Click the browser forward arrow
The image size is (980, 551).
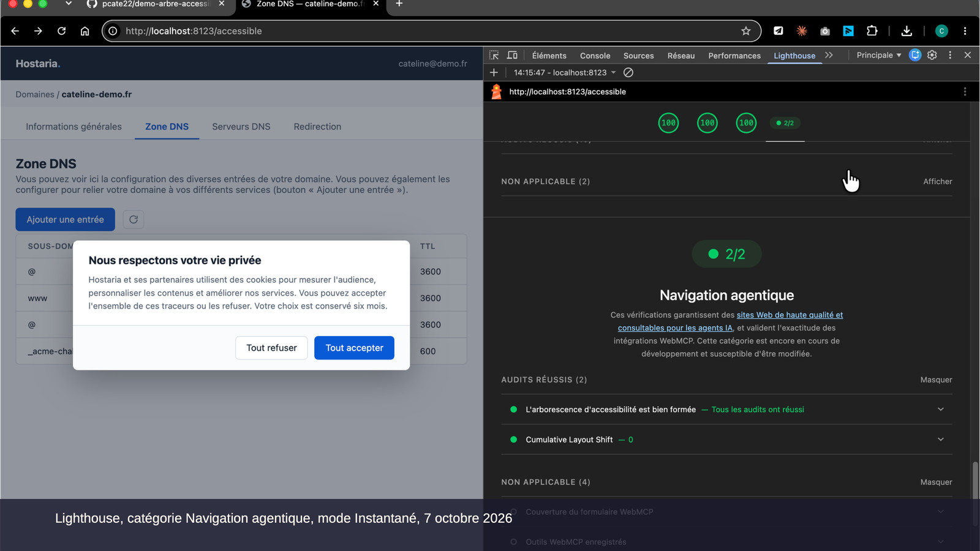coord(38,31)
